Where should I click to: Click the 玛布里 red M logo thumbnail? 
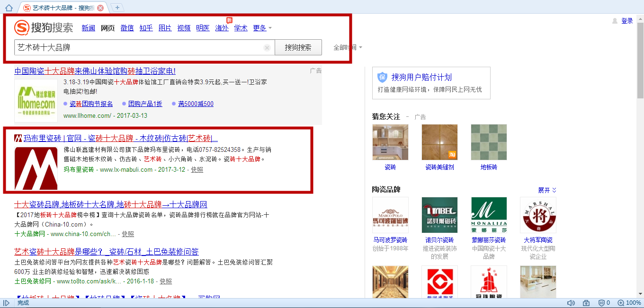[36, 168]
